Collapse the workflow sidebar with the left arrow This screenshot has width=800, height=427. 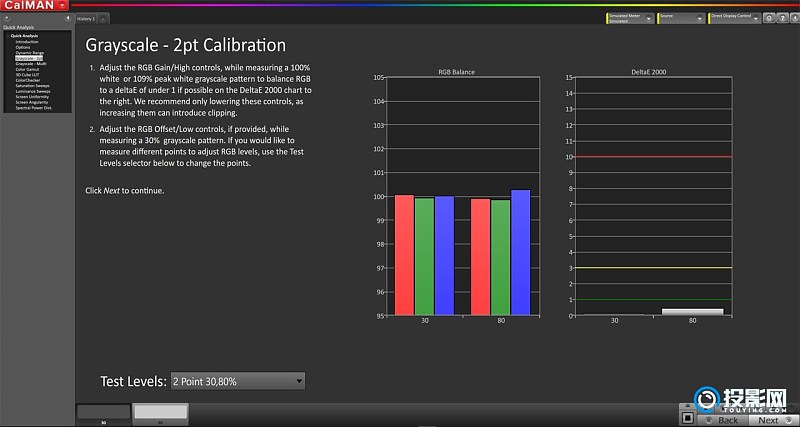(68, 18)
